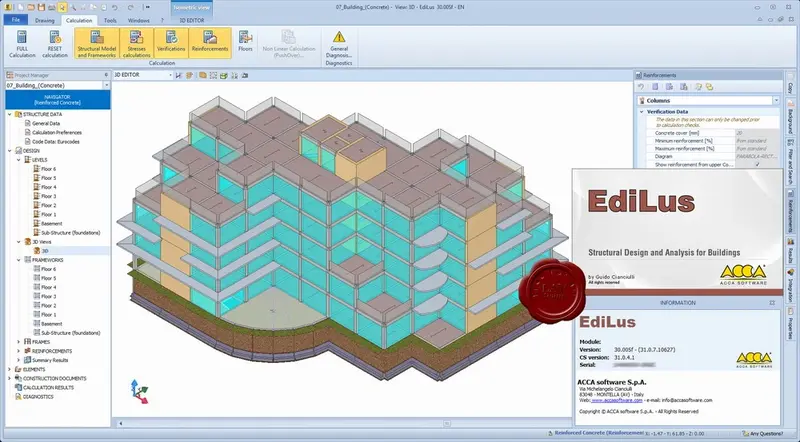Viewport: 800px width, 442px height.
Task: Open the Columns element type dropdown
Action: pos(776,101)
